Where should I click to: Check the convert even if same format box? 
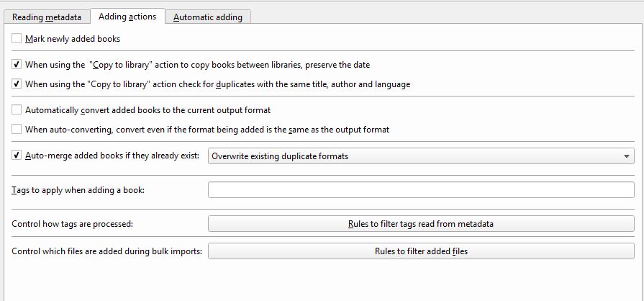coord(17,130)
